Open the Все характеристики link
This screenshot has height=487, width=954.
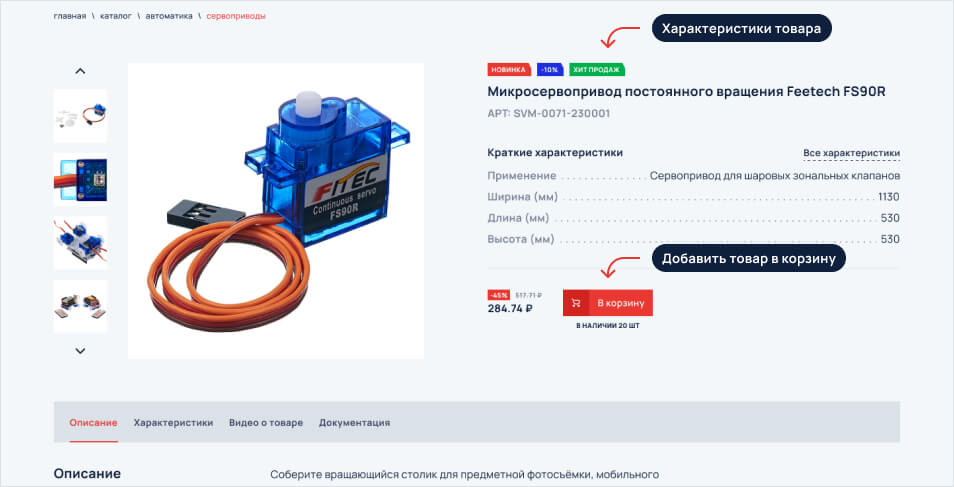851,153
